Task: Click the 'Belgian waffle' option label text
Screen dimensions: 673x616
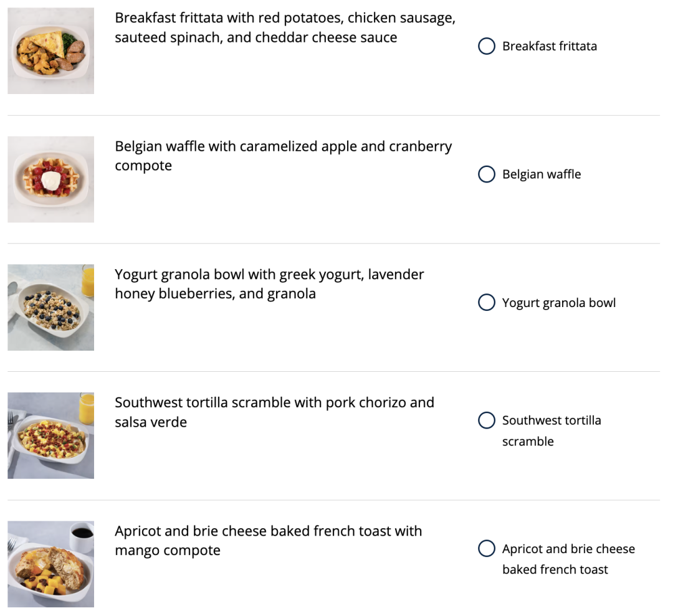Action: pos(542,174)
